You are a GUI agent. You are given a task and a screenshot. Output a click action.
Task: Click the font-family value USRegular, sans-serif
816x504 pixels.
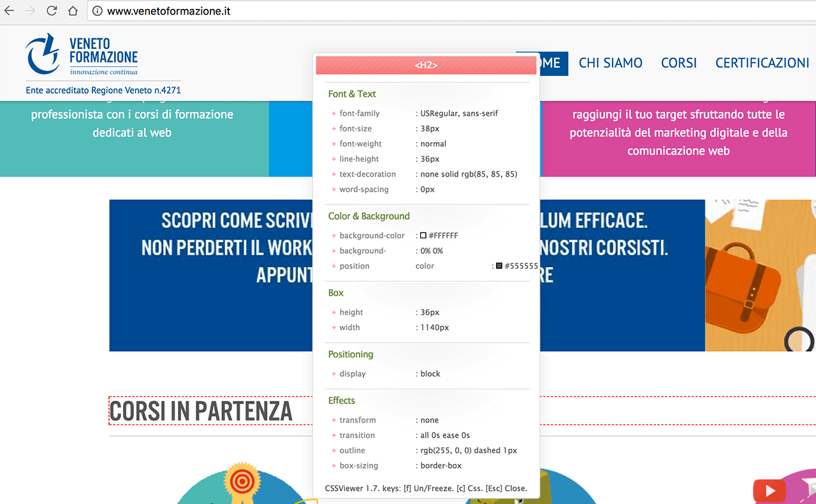point(459,113)
